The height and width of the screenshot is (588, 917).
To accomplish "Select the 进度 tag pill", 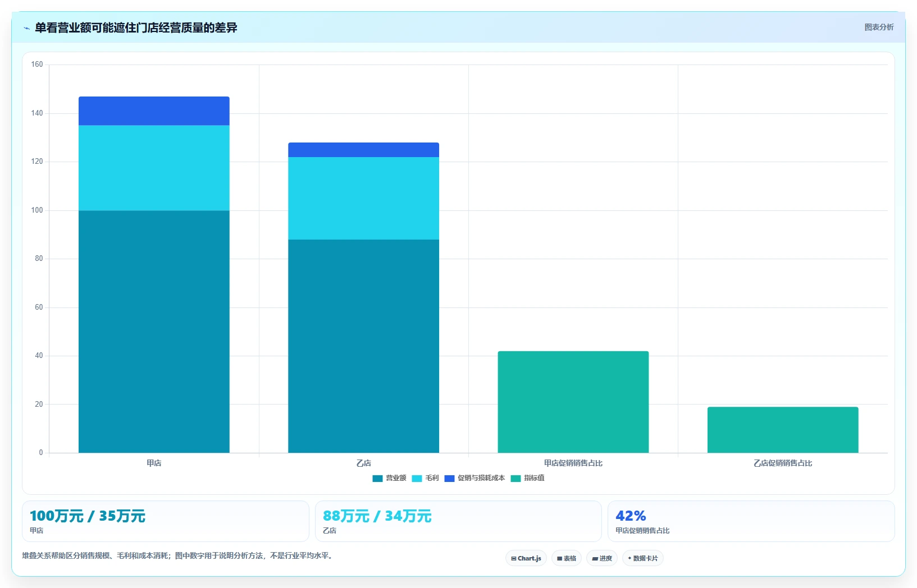I will pos(602,558).
